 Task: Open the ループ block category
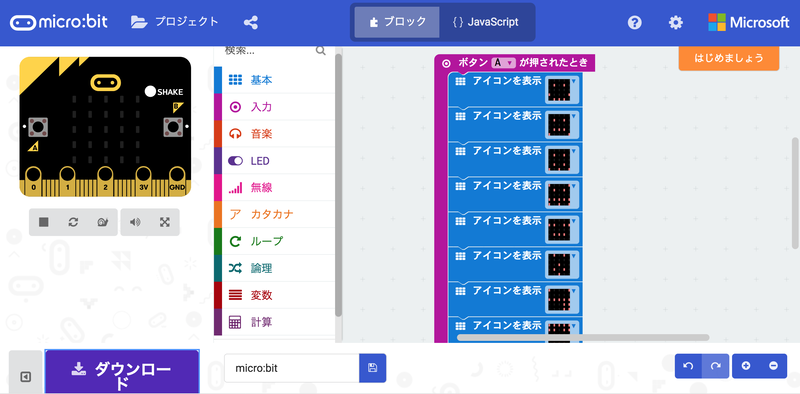pyautogui.click(x=274, y=241)
